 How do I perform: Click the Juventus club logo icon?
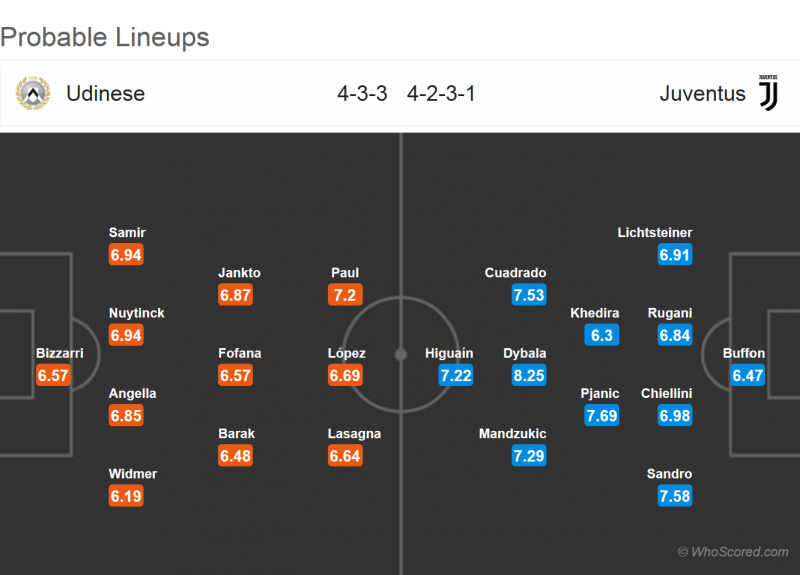[x=768, y=93]
